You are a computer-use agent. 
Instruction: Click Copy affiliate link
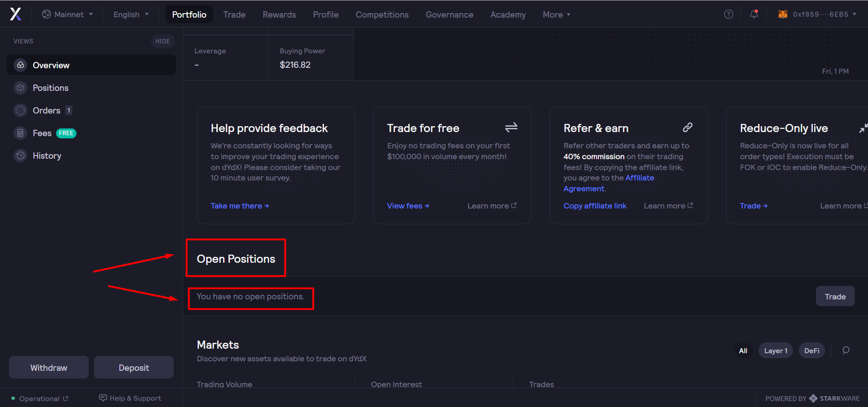pyautogui.click(x=595, y=206)
